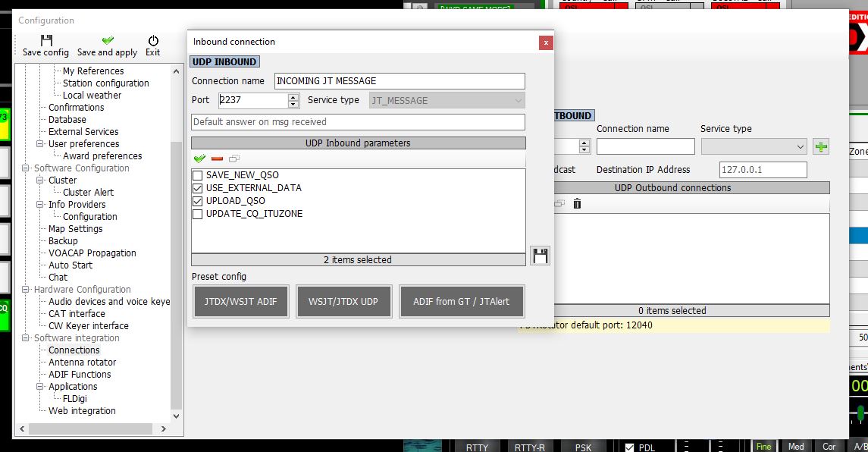Viewport: 868px width, 452px height.
Task: Uncheck USE_EXTERNAL_DATA option
Action: [198, 188]
